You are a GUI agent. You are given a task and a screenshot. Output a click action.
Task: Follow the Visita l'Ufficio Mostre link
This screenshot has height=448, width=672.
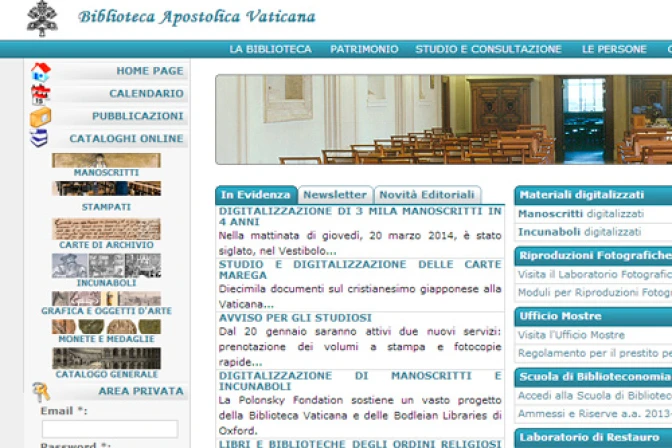click(x=571, y=335)
